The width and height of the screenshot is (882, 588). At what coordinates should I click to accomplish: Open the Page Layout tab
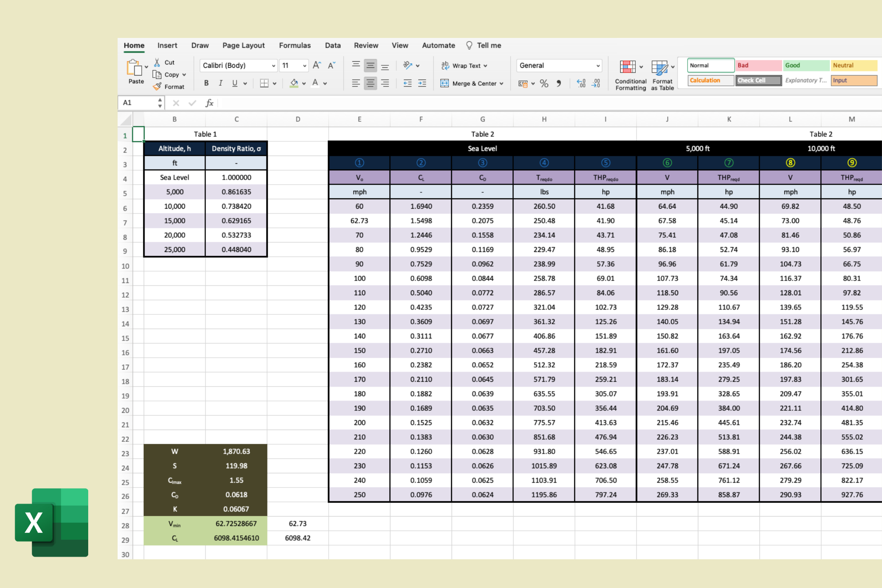(x=243, y=45)
